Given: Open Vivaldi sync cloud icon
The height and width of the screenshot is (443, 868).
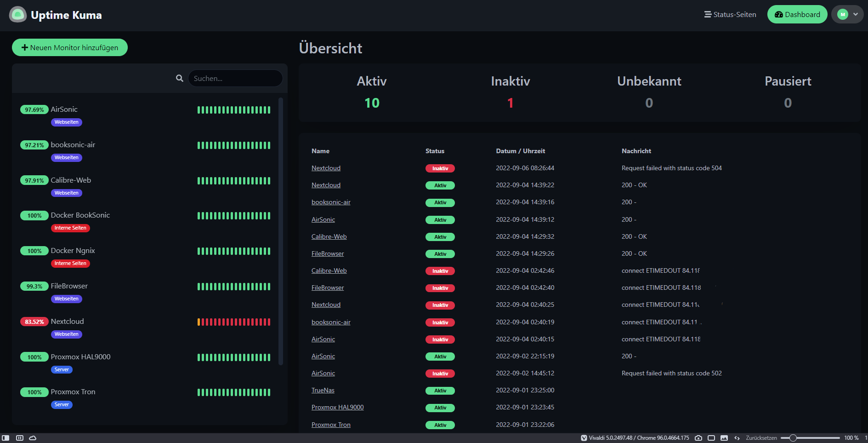Looking at the screenshot, I should coord(33,438).
